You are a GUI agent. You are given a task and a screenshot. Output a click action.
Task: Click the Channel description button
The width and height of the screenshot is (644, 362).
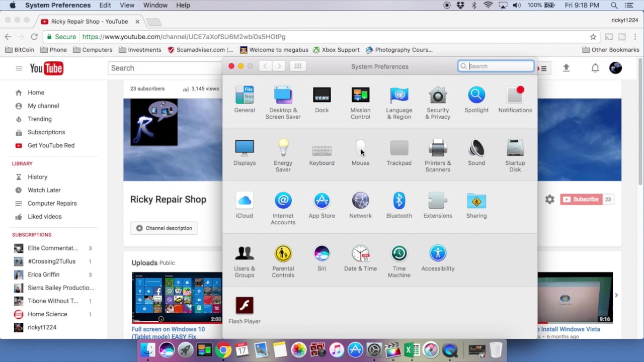(164, 228)
